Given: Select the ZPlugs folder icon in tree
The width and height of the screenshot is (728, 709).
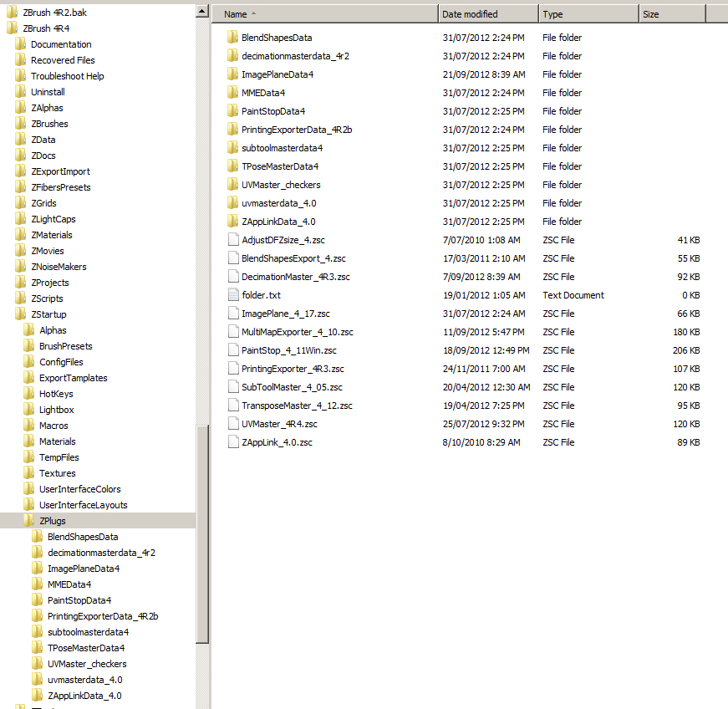Looking at the screenshot, I should point(28,521).
